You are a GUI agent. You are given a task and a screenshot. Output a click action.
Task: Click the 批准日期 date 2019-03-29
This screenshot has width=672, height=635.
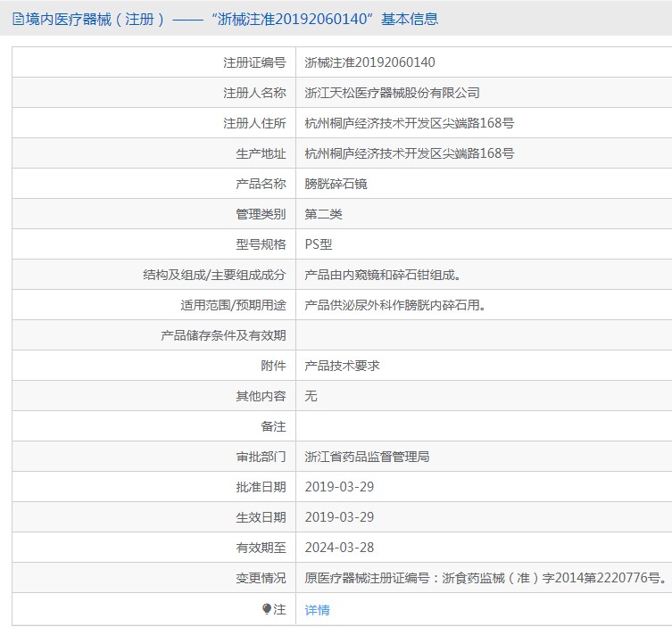[x=339, y=487]
